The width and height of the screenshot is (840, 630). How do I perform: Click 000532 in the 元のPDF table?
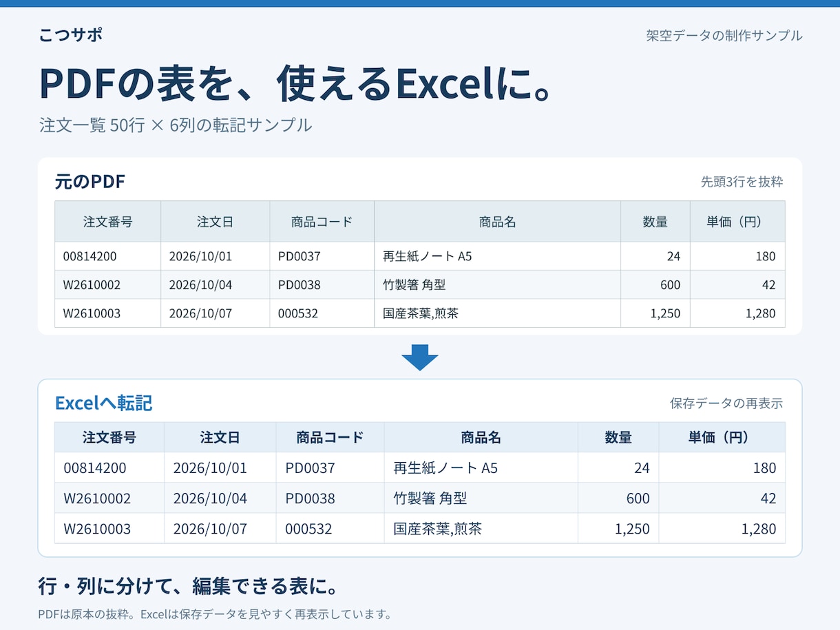click(298, 313)
